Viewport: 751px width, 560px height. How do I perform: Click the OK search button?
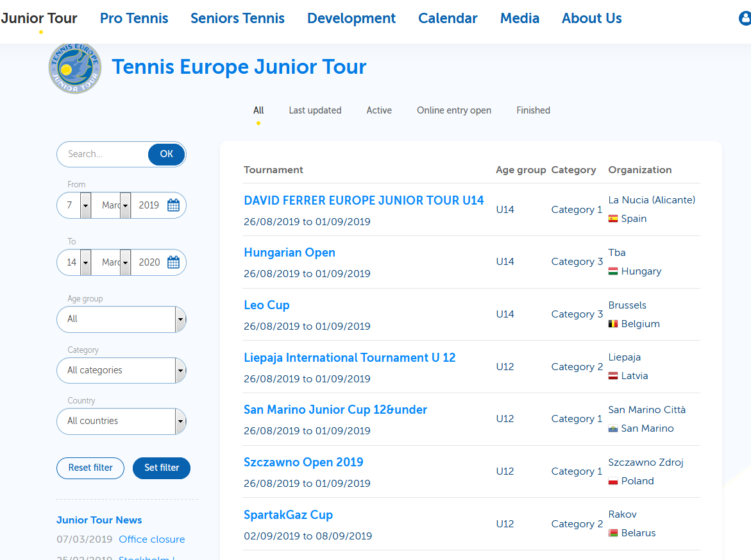[166, 154]
